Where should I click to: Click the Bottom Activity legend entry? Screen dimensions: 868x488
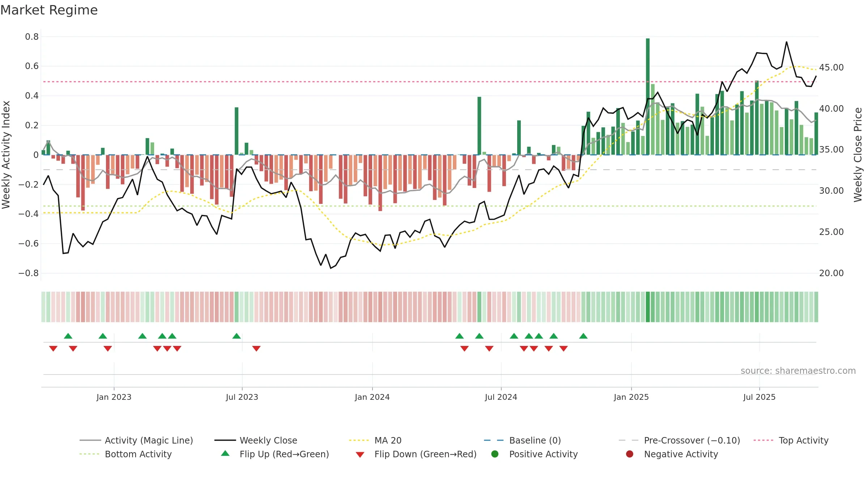click(125, 454)
